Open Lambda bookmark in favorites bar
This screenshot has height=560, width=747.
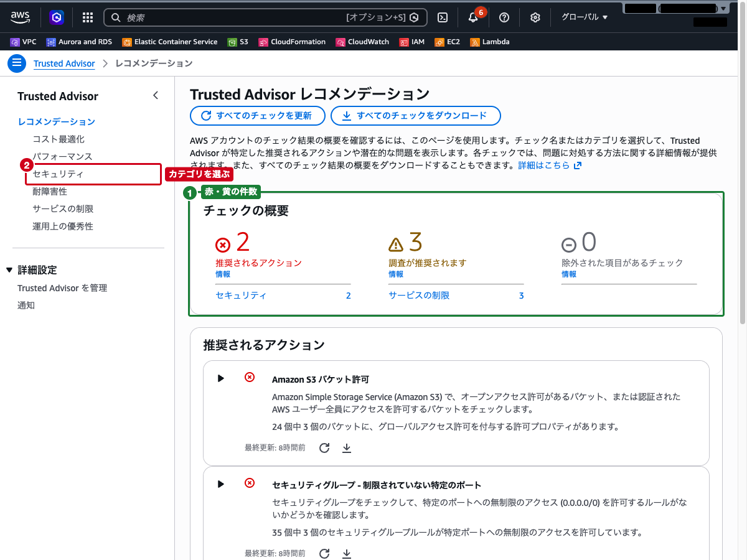tap(490, 42)
